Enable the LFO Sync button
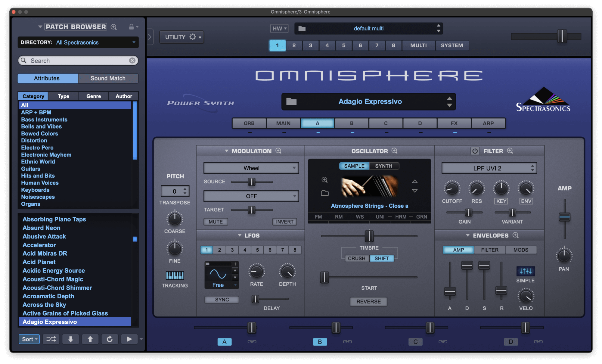This screenshot has height=364, width=602. pos(222,300)
